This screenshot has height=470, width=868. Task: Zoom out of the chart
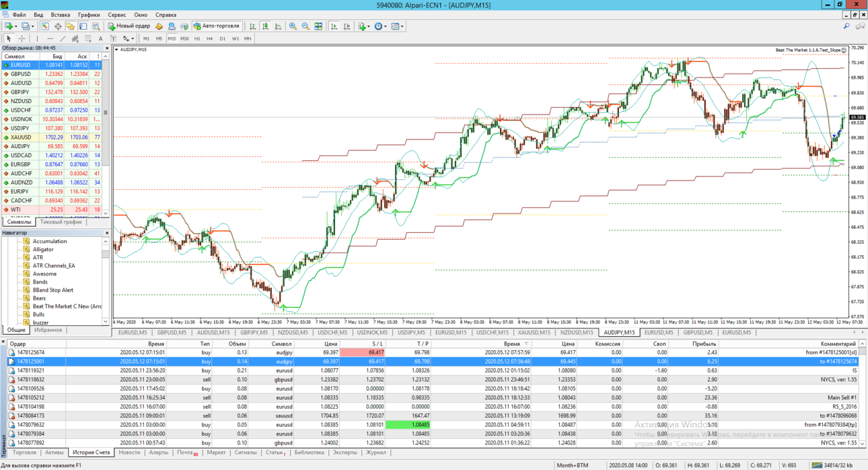[x=305, y=26]
